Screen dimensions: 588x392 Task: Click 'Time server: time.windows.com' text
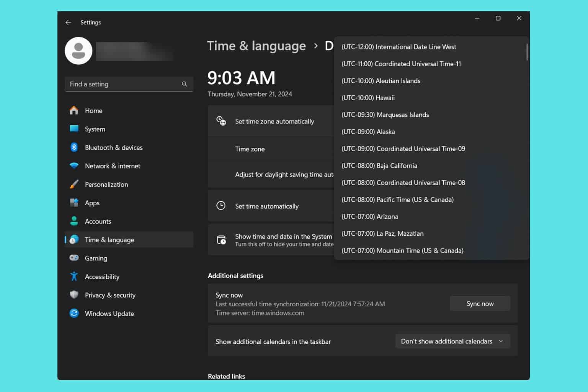coord(260,313)
